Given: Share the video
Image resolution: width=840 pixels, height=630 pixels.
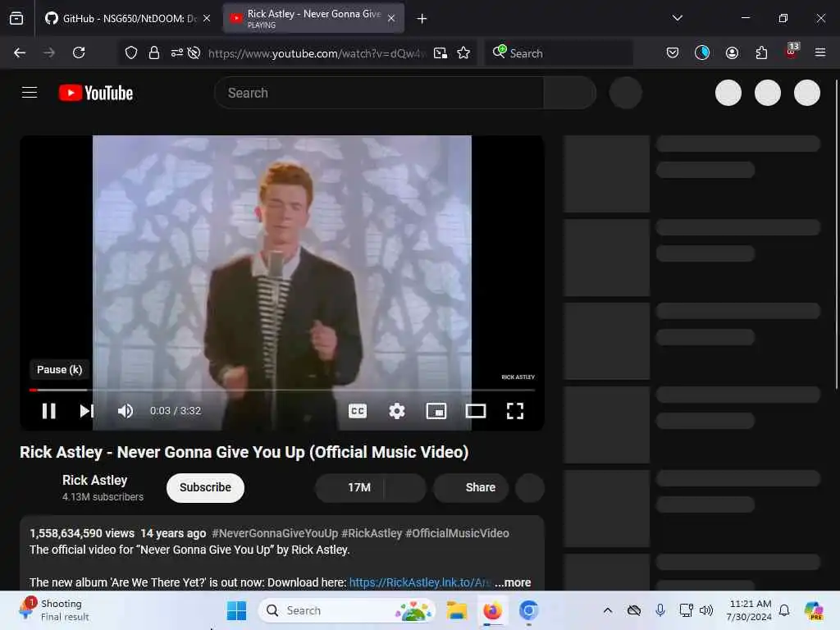Looking at the screenshot, I should 471,487.
